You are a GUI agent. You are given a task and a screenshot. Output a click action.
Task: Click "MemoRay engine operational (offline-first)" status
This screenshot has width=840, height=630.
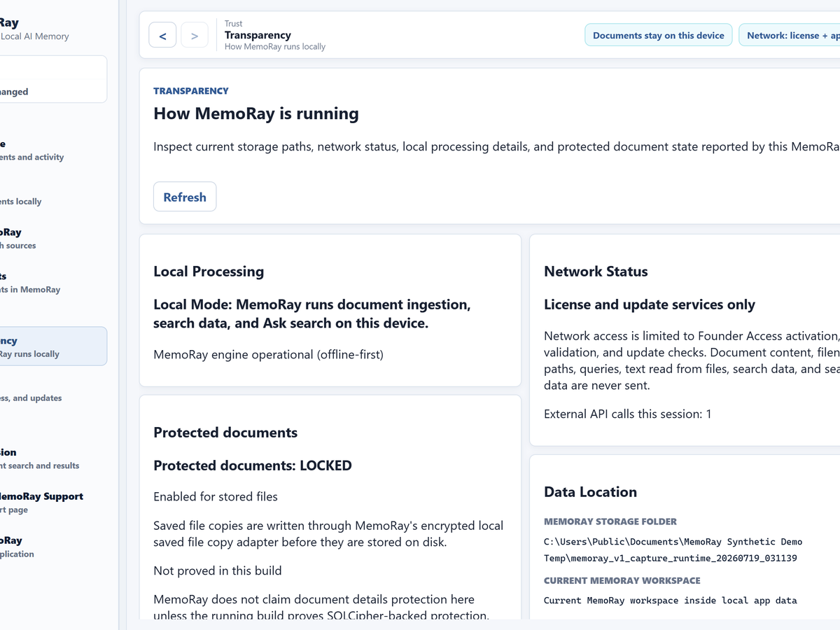point(268,354)
